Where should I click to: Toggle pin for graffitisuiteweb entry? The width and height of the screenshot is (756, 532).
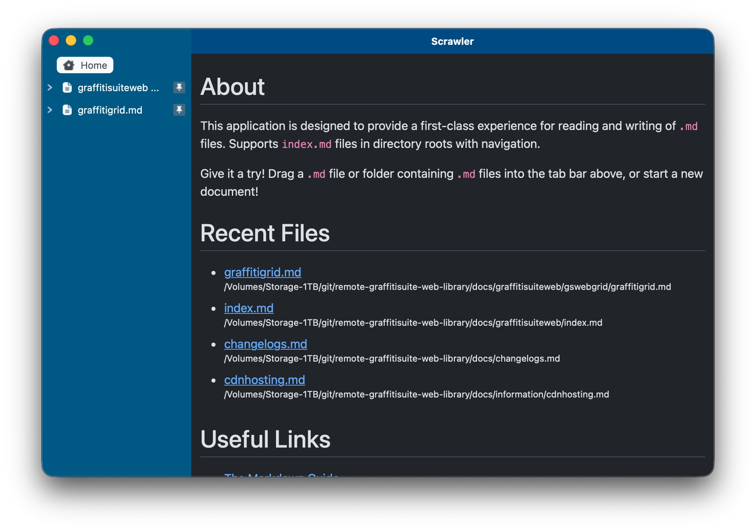click(179, 87)
